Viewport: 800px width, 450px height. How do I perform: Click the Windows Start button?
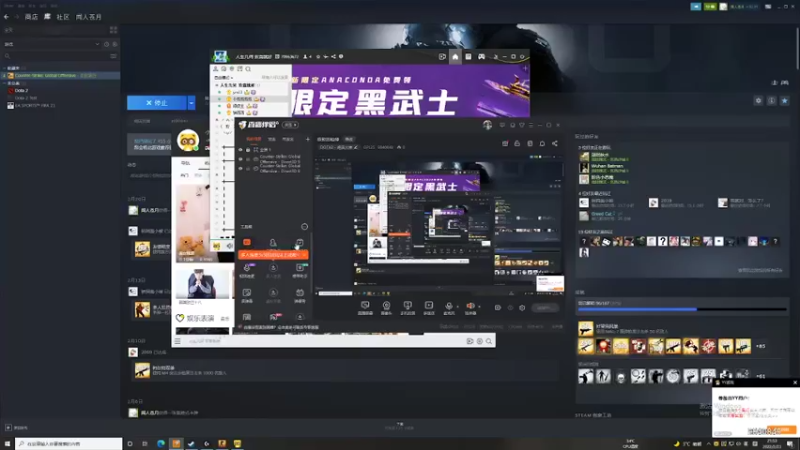[7, 444]
